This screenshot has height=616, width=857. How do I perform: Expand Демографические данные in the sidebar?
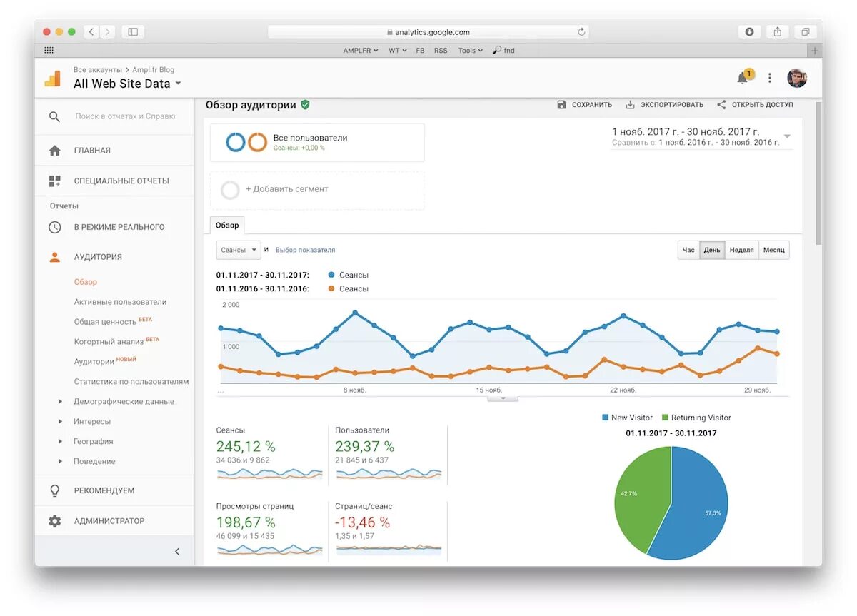(x=61, y=402)
